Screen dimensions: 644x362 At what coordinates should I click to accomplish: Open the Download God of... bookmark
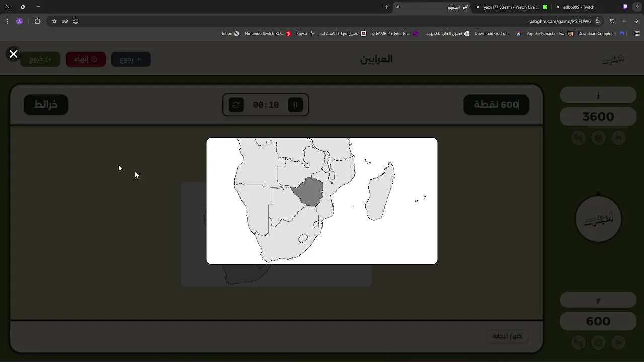498,34
